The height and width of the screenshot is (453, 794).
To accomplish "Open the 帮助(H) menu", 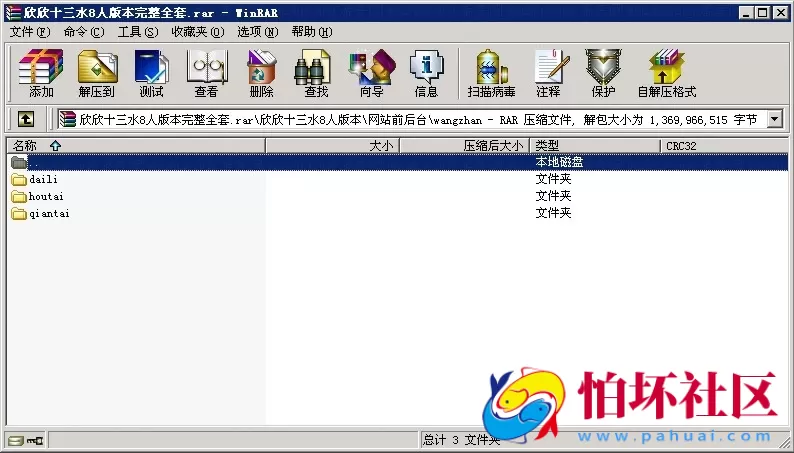I will click(x=311, y=32).
